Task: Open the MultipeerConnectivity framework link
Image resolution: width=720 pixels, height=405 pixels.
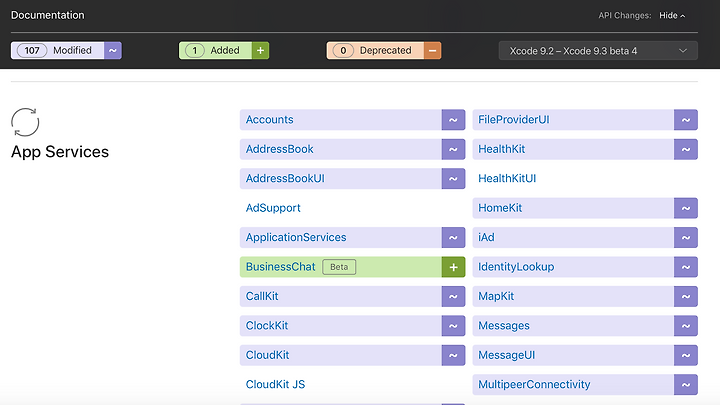Action: pos(534,384)
